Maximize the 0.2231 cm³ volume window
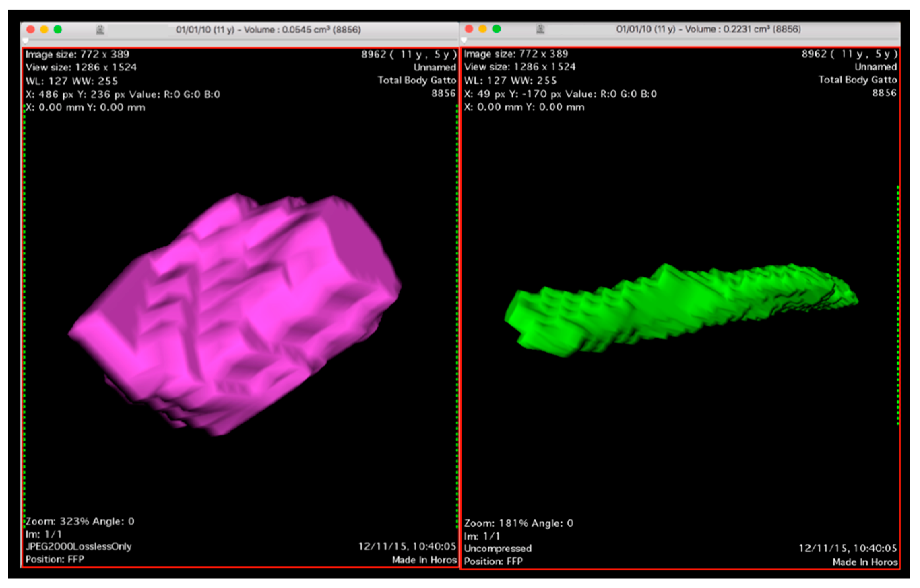 point(496,29)
